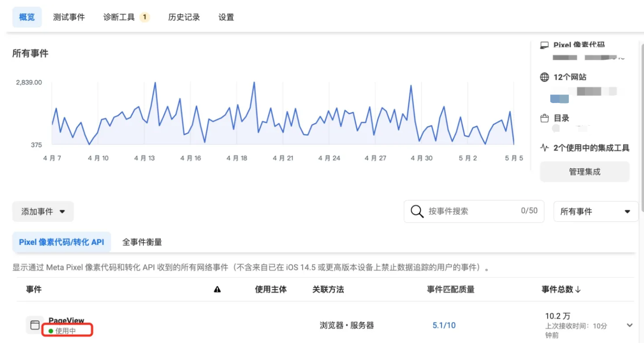Click the warning triangle in the table header

[x=217, y=290]
